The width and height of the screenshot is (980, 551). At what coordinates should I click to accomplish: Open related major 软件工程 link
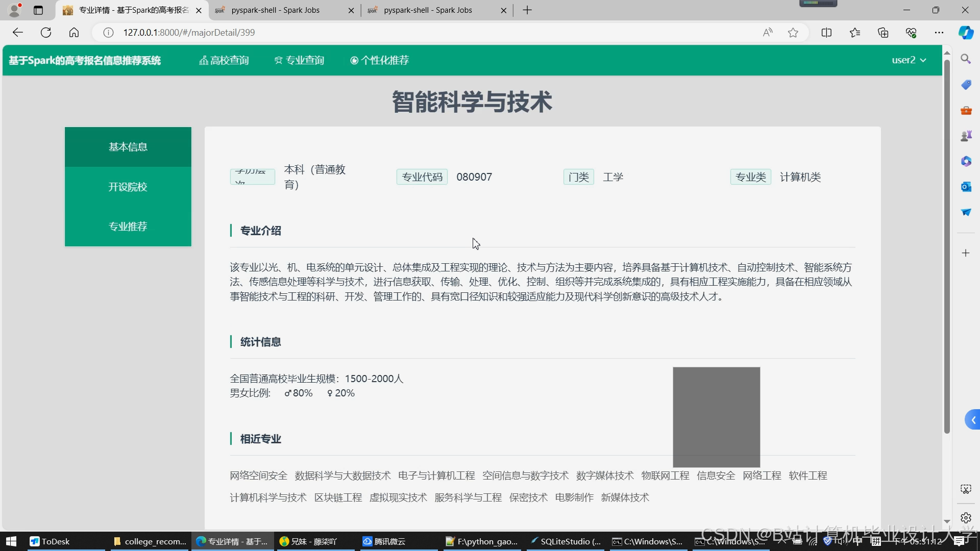pos(807,475)
